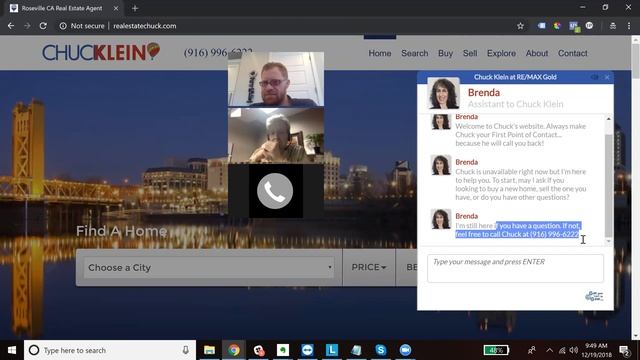Click the Chuck Klein logo
Screen dimensions: 640x360
pos(101,52)
